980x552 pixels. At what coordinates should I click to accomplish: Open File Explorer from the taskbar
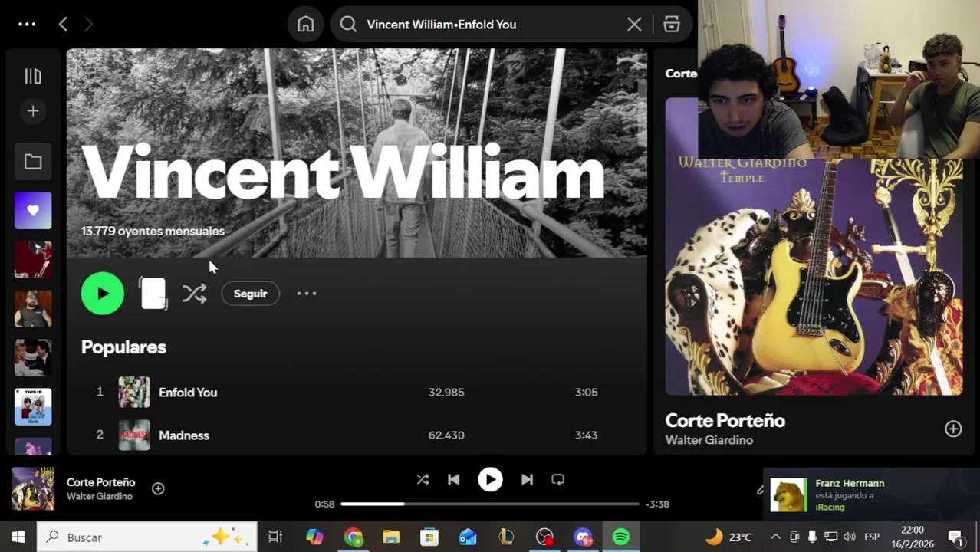(x=391, y=537)
